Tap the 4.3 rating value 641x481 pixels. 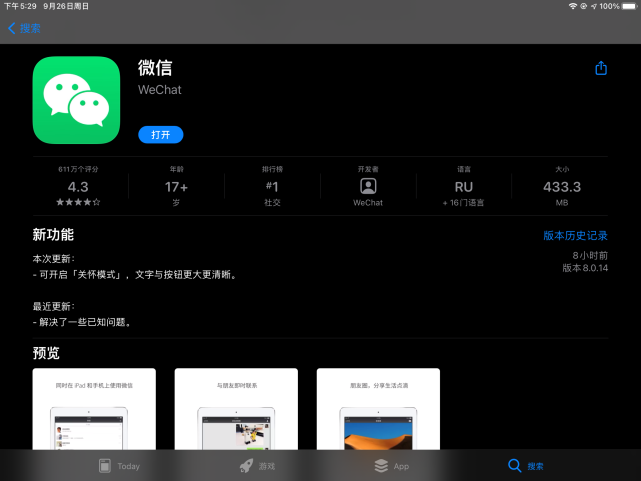pos(78,187)
